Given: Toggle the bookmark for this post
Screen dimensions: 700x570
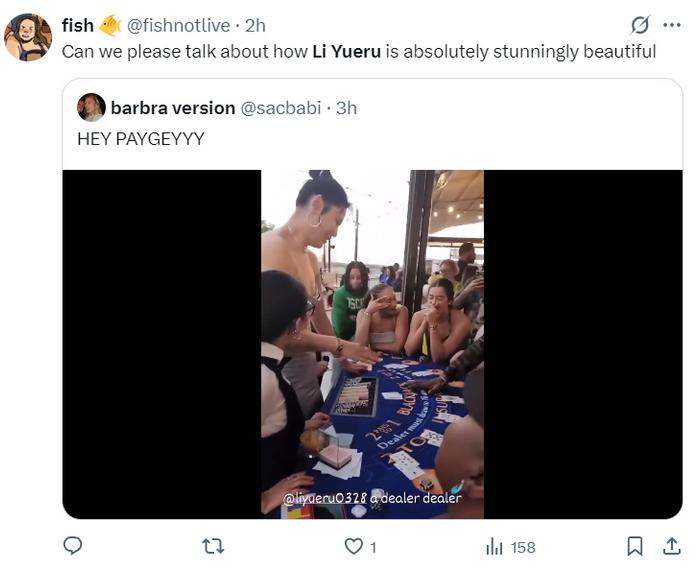Looking at the screenshot, I should (635, 546).
